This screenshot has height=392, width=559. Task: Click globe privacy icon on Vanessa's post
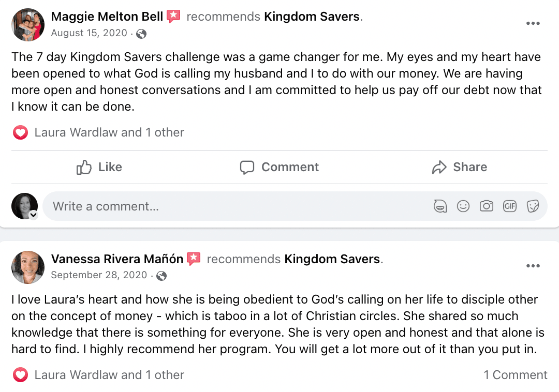pos(161,276)
